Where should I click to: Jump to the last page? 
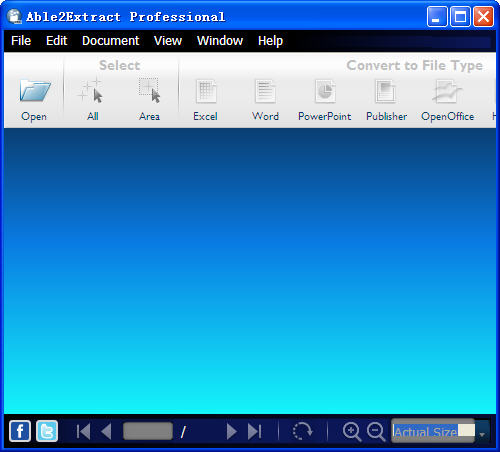tap(255, 432)
